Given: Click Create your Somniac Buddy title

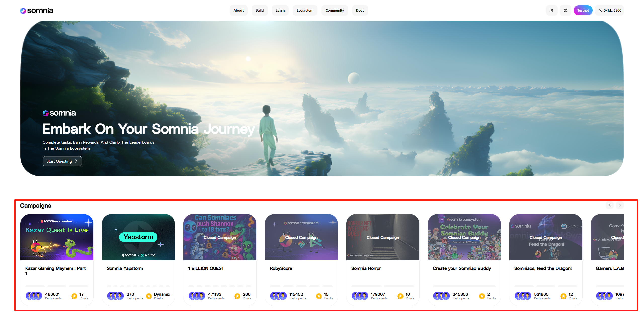Looking at the screenshot, I should (x=462, y=268).
